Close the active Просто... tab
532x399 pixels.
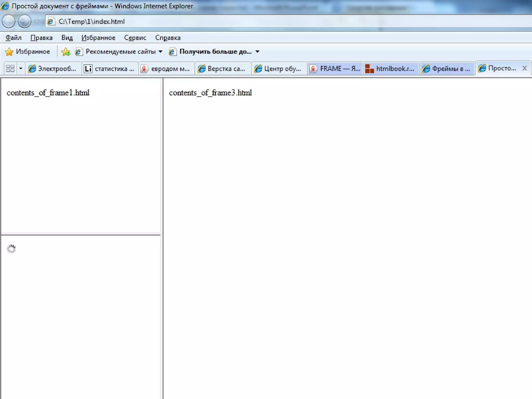pyautogui.click(x=524, y=68)
